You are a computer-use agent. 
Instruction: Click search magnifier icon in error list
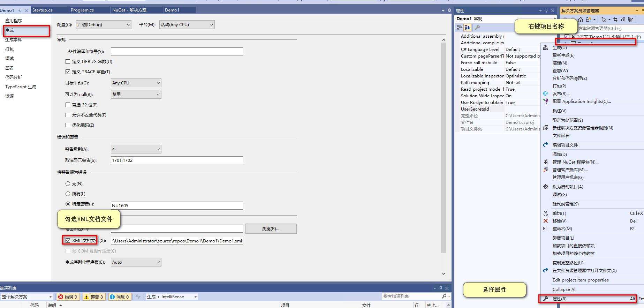coord(444,296)
